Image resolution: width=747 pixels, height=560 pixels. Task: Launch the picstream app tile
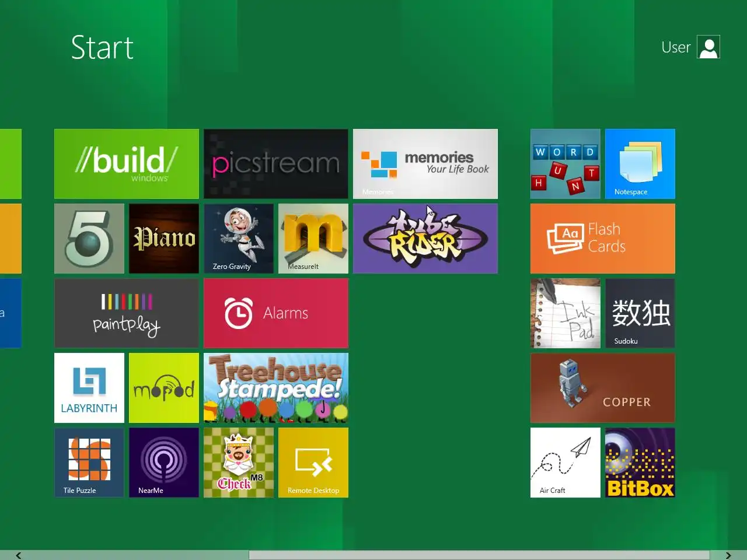pos(276,164)
